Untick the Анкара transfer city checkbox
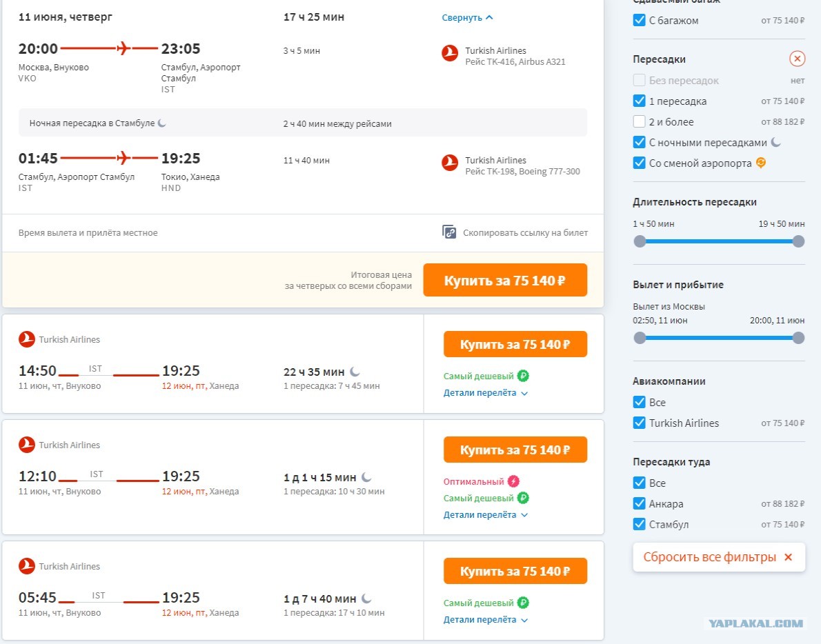Screen dimensions: 821x644 click(x=639, y=503)
